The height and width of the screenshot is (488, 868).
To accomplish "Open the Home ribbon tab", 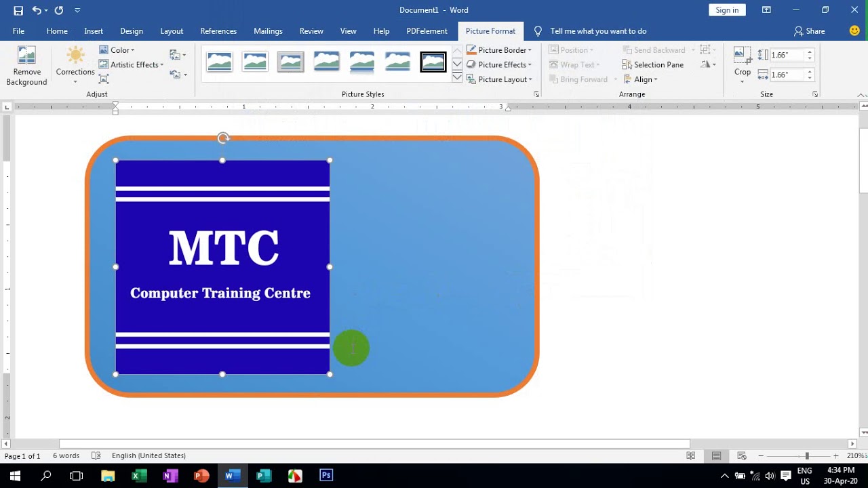I will 57,31.
